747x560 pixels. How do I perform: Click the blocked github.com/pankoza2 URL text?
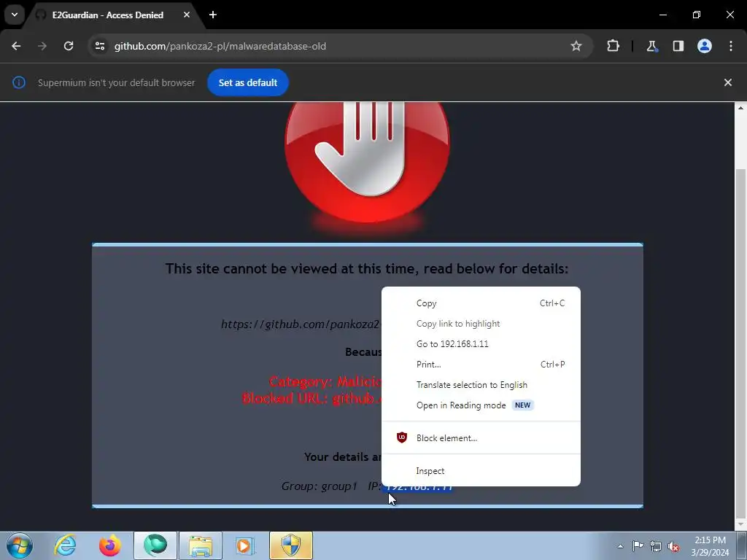[300, 324]
